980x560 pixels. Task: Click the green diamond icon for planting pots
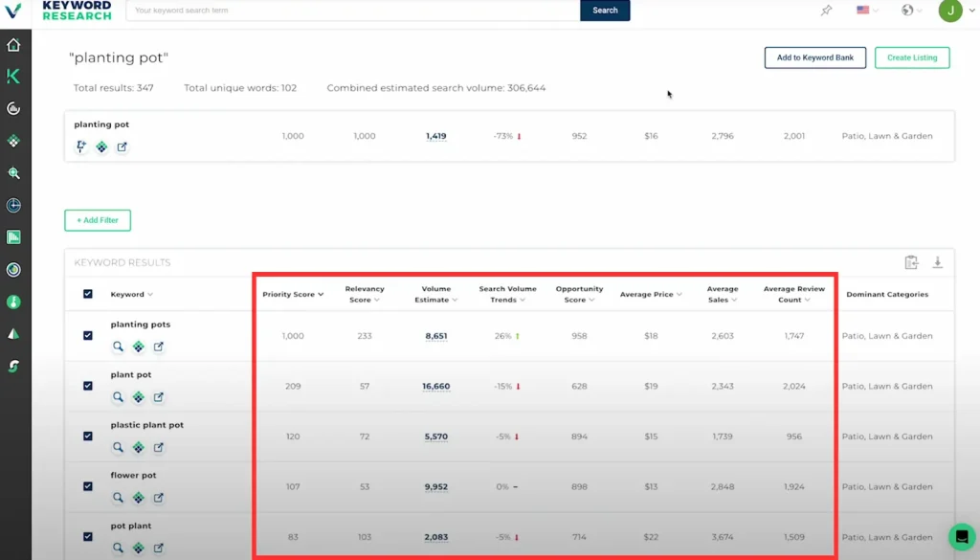click(x=138, y=347)
